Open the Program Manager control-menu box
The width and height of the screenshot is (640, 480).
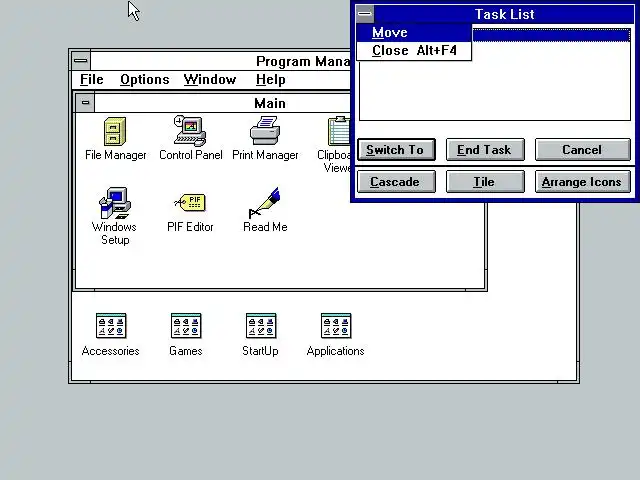tap(81, 61)
